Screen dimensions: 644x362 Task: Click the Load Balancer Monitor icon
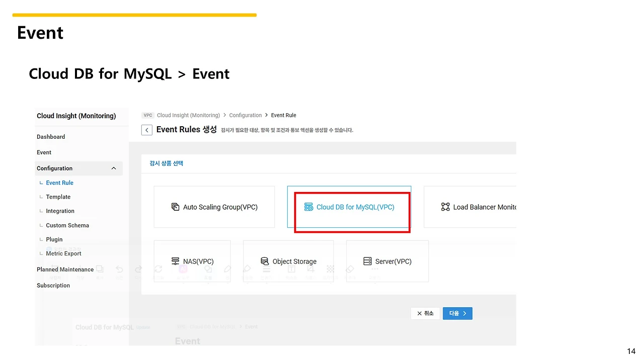click(x=445, y=207)
